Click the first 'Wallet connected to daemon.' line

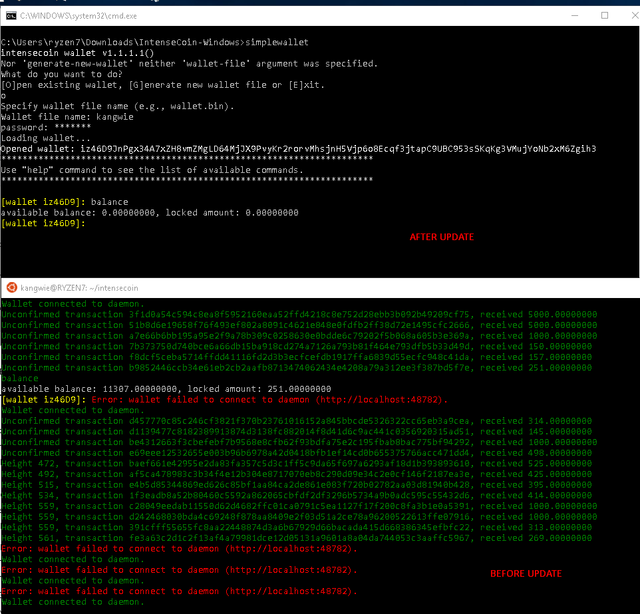click(x=73, y=304)
